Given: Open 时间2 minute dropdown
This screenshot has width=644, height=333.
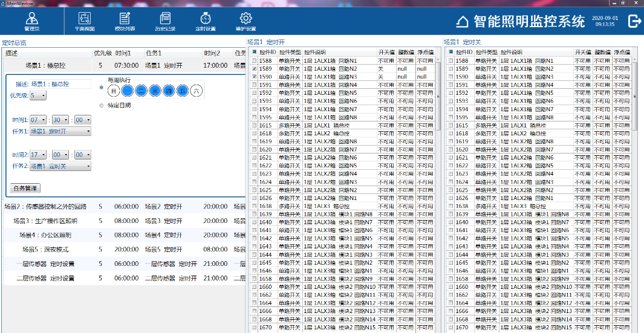Looking at the screenshot, I should coord(60,155).
